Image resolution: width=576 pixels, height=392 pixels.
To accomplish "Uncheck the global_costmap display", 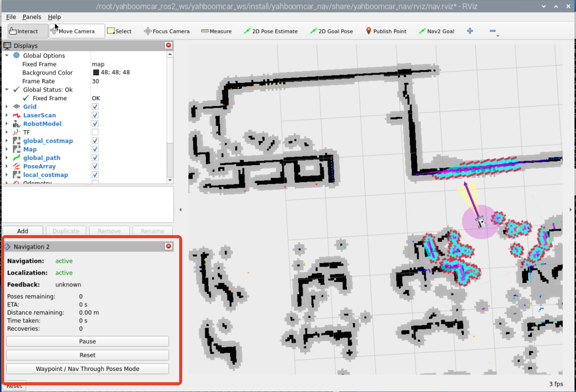I will coord(95,141).
